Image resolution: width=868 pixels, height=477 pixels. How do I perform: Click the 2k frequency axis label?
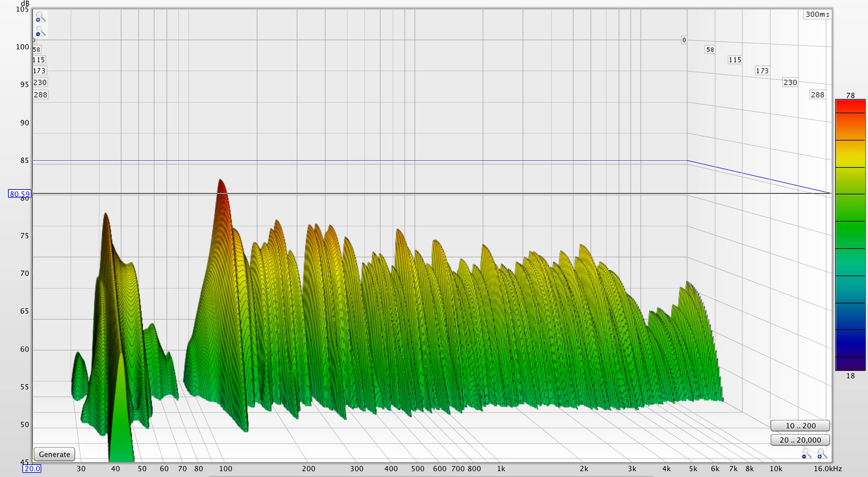pyautogui.click(x=584, y=469)
